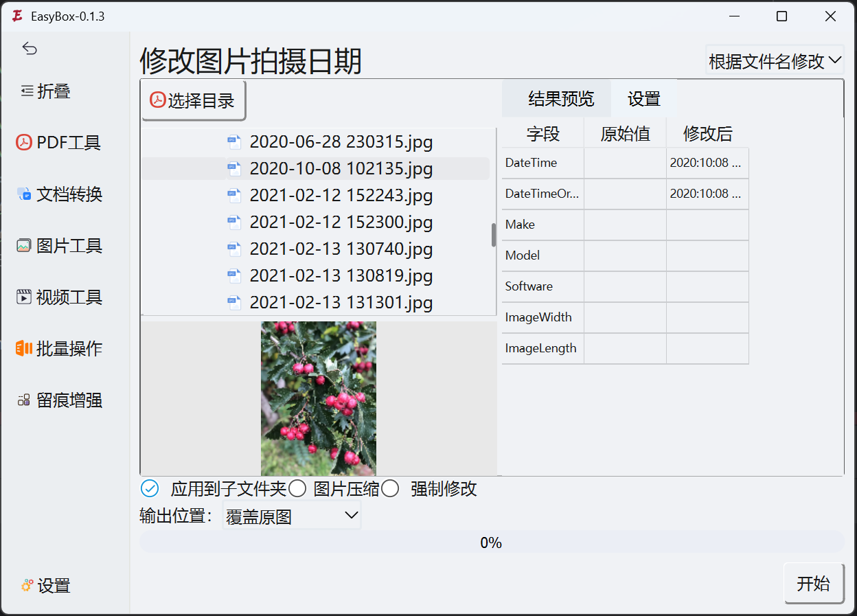Click the 输出位置 label
The image size is (857, 616).
click(x=177, y=516)
